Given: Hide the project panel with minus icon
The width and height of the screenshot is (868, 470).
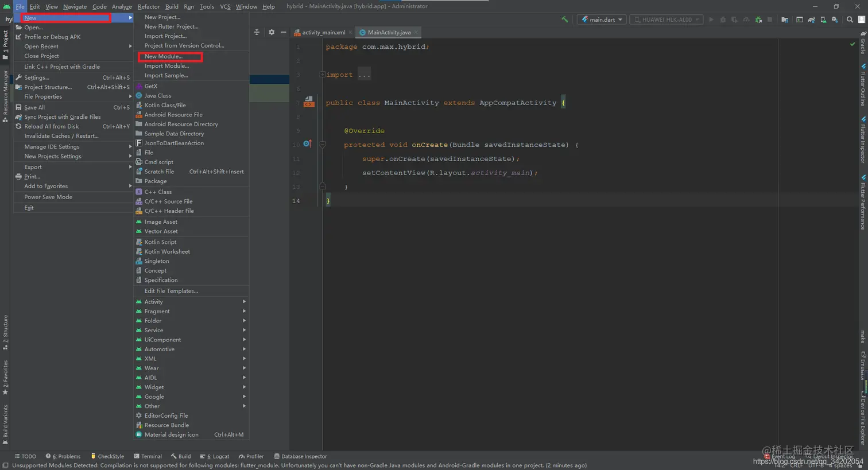Looking at the screenshot, I should 283,32.
